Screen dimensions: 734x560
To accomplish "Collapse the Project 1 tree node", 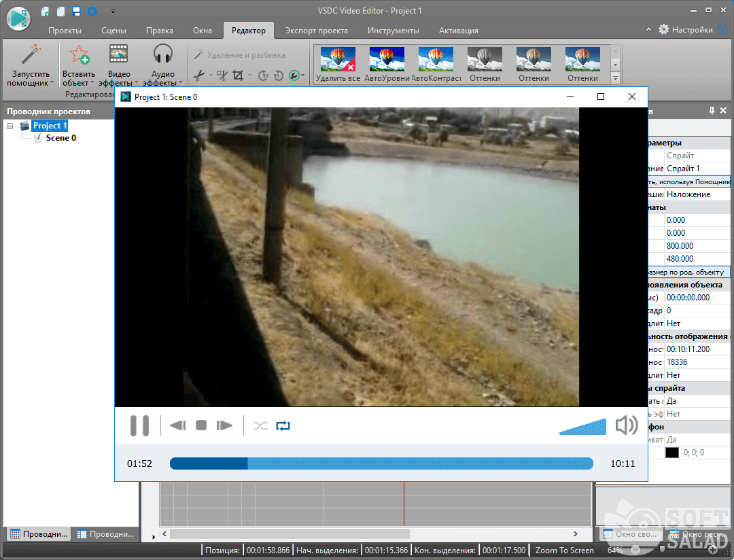I will click(10, 126).
